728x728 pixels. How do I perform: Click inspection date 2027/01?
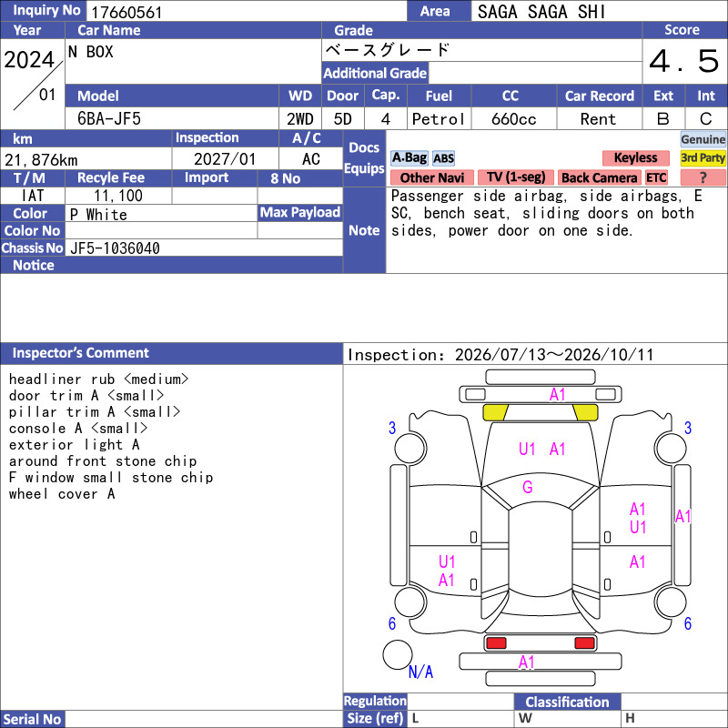point(225,159)
